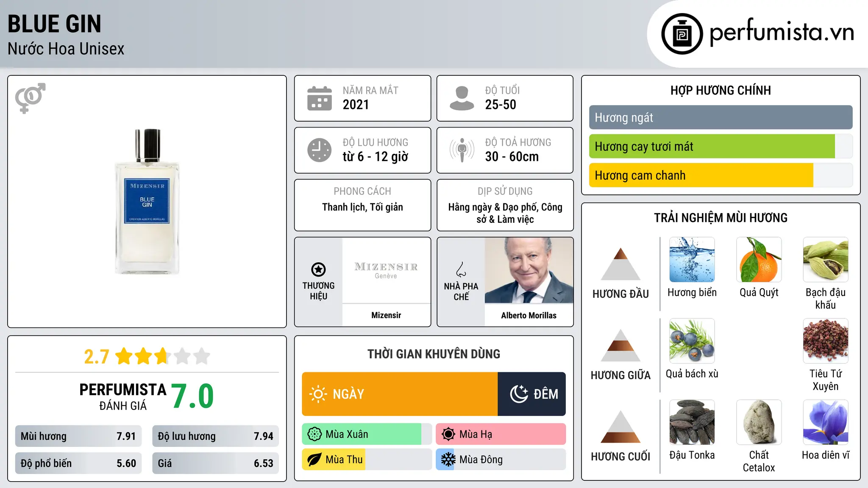Click the Nước Hoa Unisex subtitle
Viewport: 868px width, 488px height.
click(x=66, y=49)
